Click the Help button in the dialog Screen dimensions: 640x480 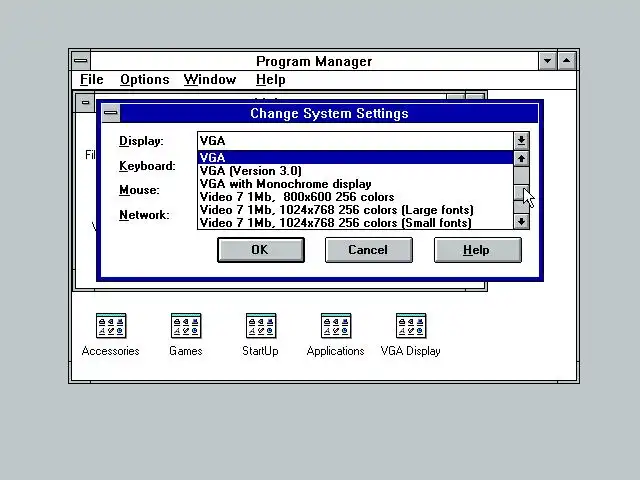(478, 250)
